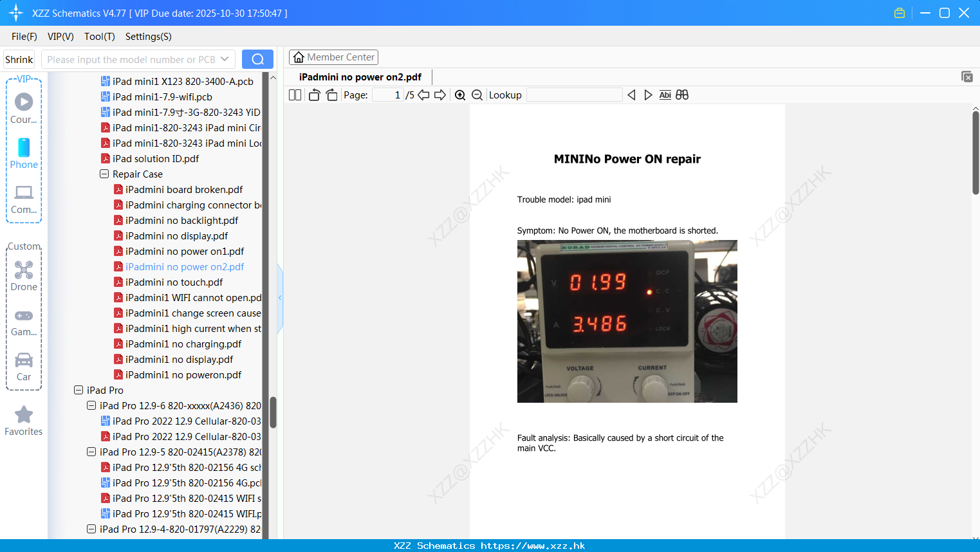Open the Game console category
Viewport: 980px width, 552px height.
tap(24, 323)
